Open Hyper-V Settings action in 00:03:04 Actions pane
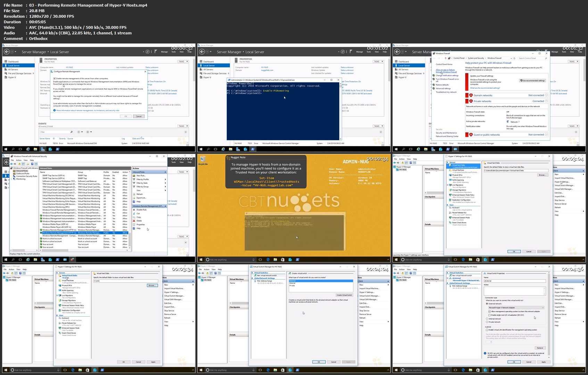588x375 pixels. pyautogui.click(x=562, y=182)
